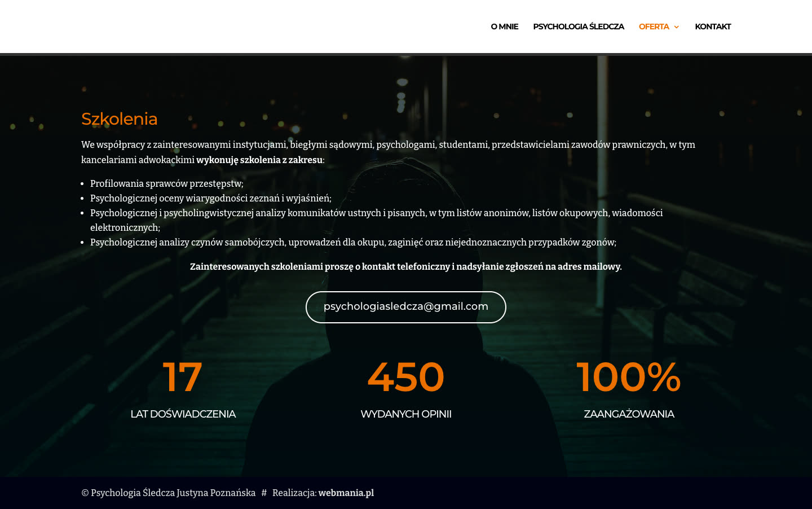The height and width of the screenshot is (509, 812).
Task: Select the "Profilowania sprawców przestępstw;" list item
Action: click(167, 183)
